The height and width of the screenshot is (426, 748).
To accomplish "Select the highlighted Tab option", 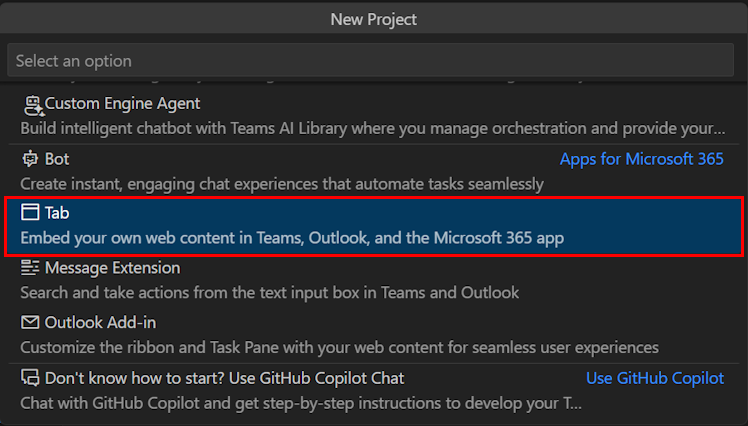I will tap(374, 226).
